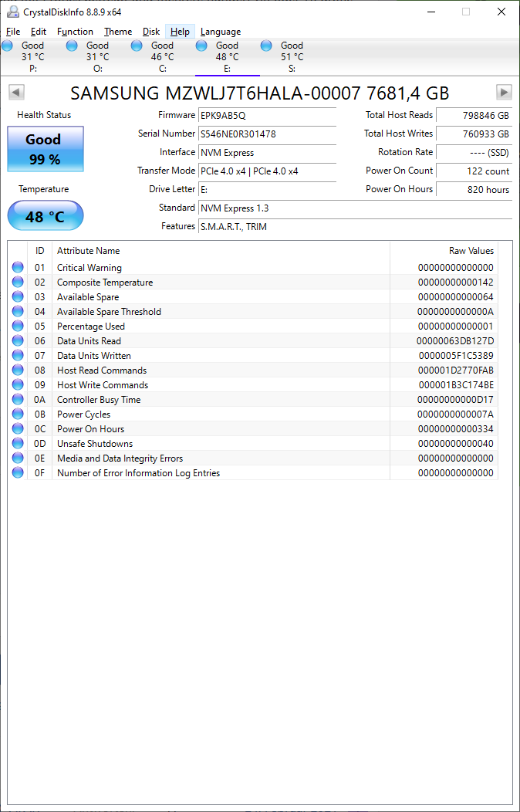Switch to the S: drive tab
The width and height of the screenshot is (520, 812).
click(x=292, y=57)
